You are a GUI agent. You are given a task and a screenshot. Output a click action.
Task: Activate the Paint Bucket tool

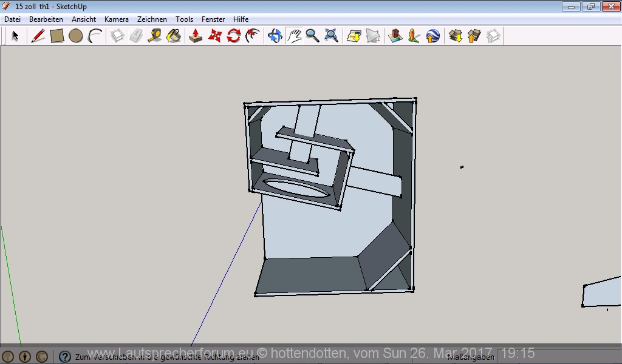[x=174, y=36]
